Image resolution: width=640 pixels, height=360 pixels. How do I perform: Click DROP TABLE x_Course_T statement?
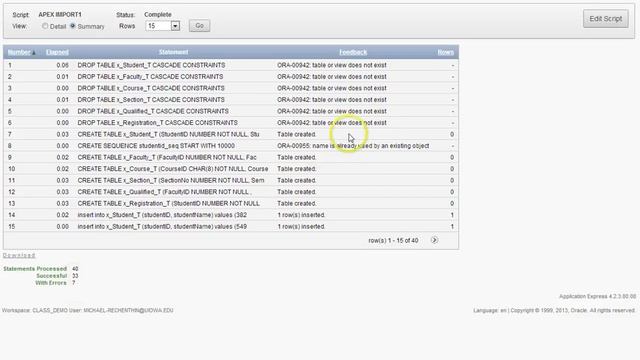[151, 88]
